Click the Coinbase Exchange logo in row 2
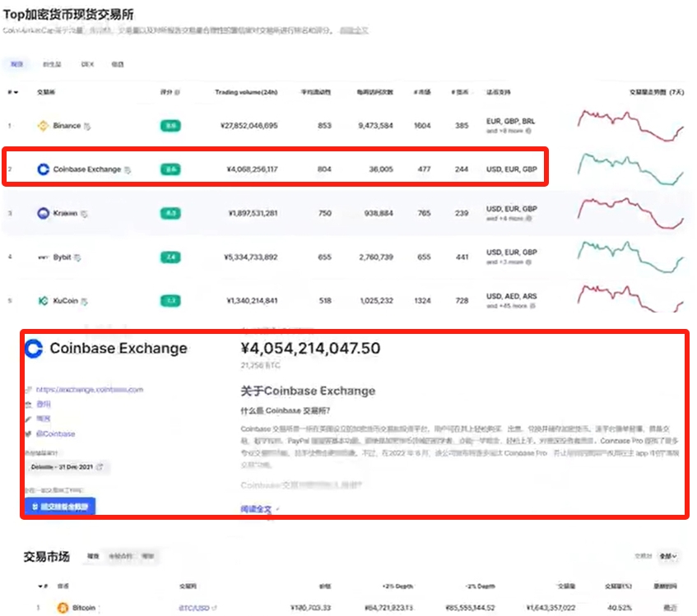 tap(43, 169)
